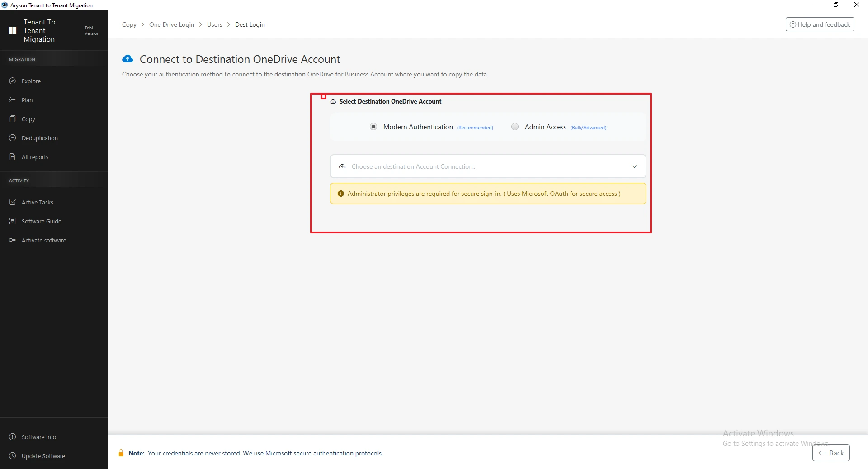This screenshot has height=469, width=868.
Task: Click the Back button
Action: coord(831,453)
